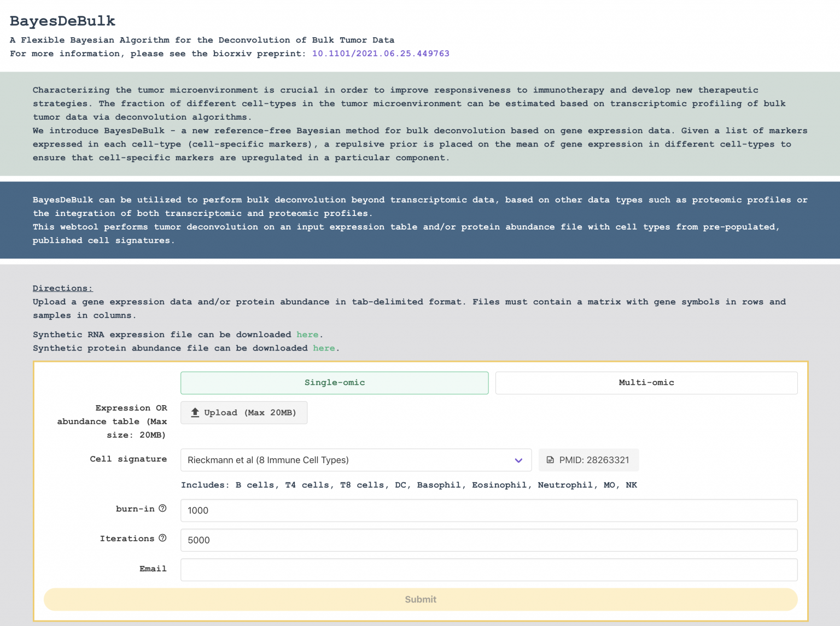Screen dimensions: 840x626
Task: Select the Single-omic tab
Action: click(334, 383)
